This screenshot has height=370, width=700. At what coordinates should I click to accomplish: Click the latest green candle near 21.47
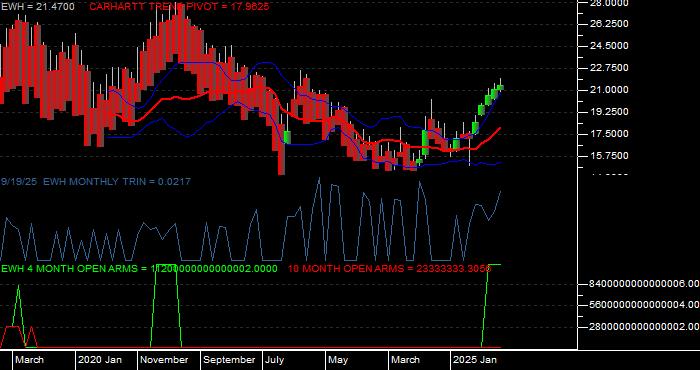point(500,87)
